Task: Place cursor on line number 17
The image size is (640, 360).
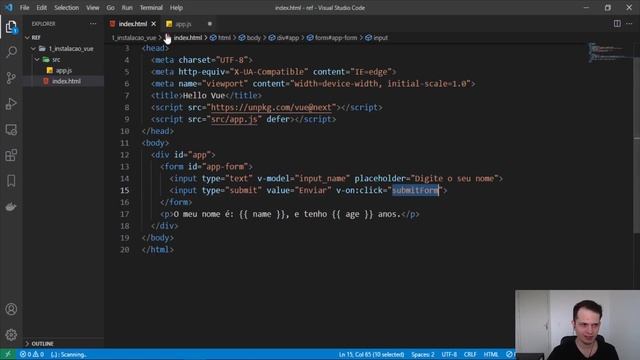Action: (x=125, y=214)
